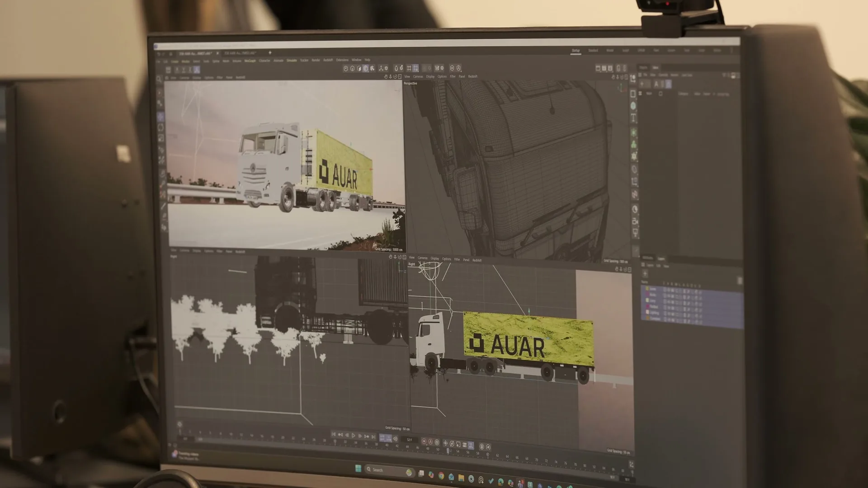Add a new layer with plus button

click(645, 274)
